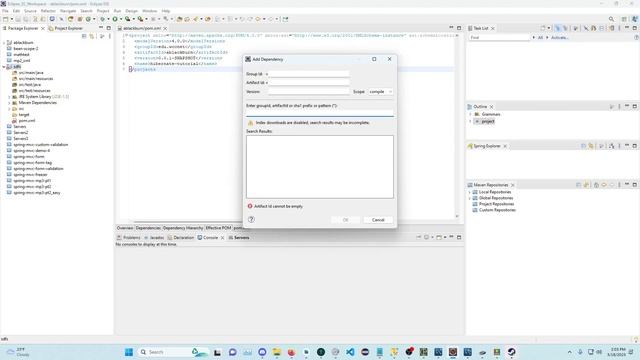This screenshot has height=360, width=640.
Task: Expand Grammars in Outline
Action: pos(470,114)
